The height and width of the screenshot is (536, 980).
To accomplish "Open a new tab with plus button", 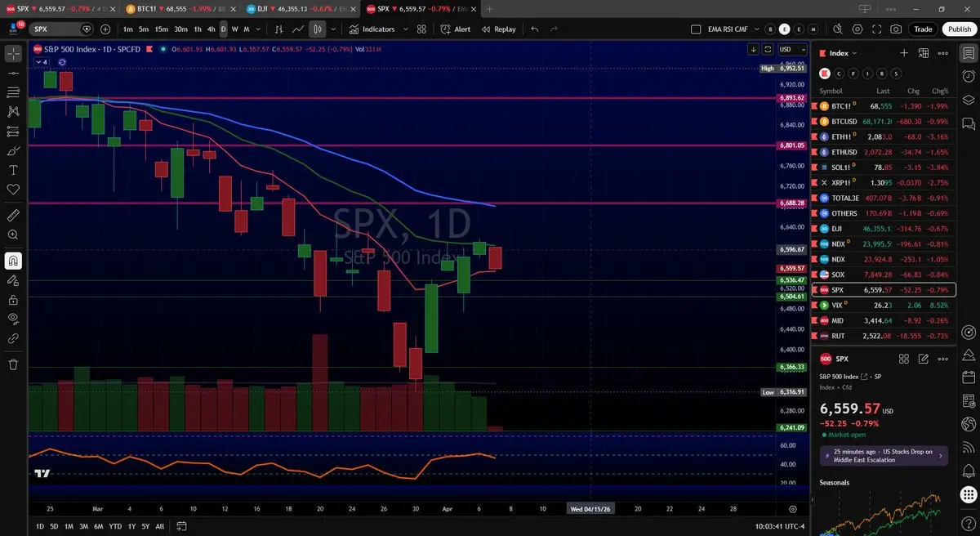I will (490, 8).
